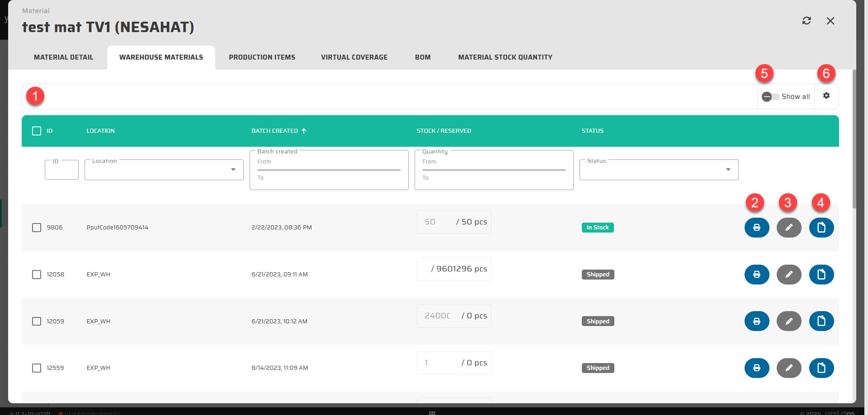This screenshot has width=868, height=415.
Task: Click the edit pencil for row 9806
Action: click(788, 228)
